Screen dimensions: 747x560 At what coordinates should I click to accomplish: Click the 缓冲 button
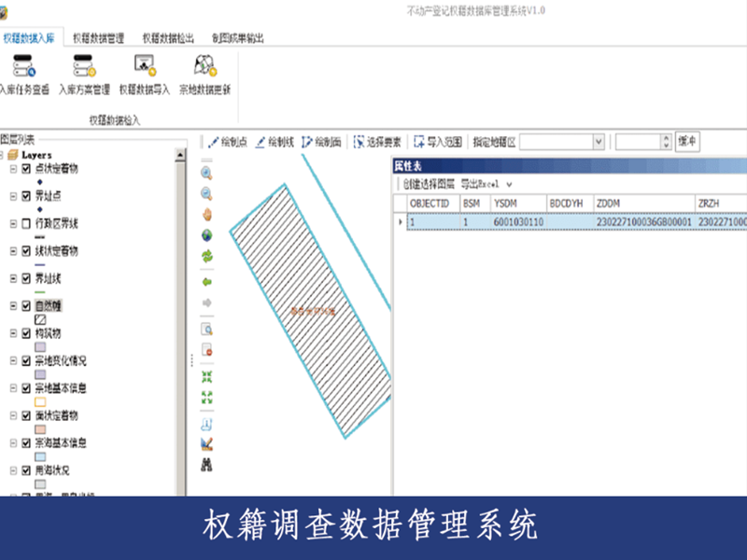pos(687,141)
